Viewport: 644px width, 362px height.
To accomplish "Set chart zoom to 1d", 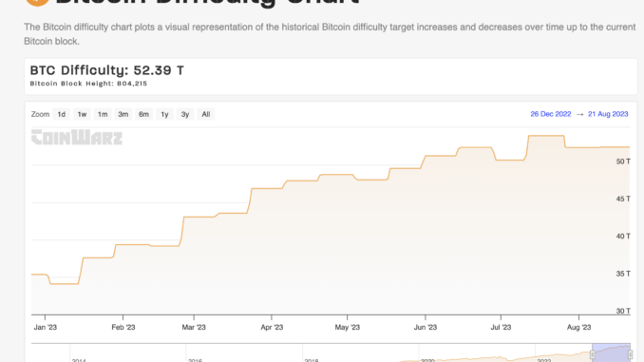I will pos(61,114).
